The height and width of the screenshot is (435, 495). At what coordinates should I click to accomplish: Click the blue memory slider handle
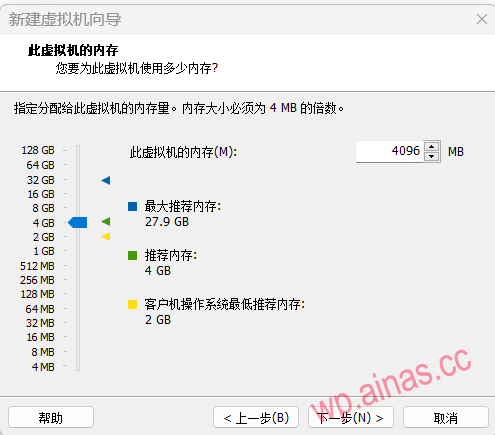(78, 222)
